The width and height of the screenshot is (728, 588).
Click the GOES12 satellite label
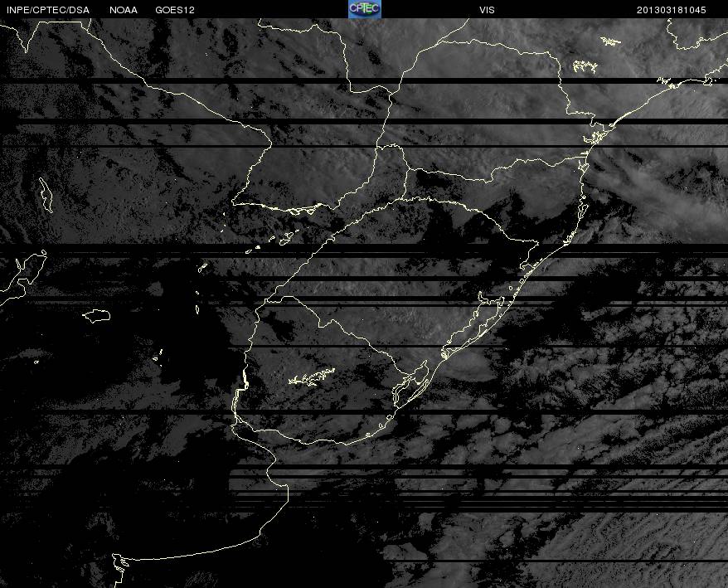tap(175, 10)
